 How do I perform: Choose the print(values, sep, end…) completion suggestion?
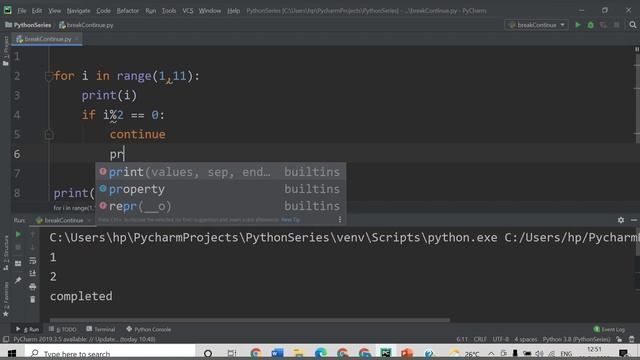[220, 172]
